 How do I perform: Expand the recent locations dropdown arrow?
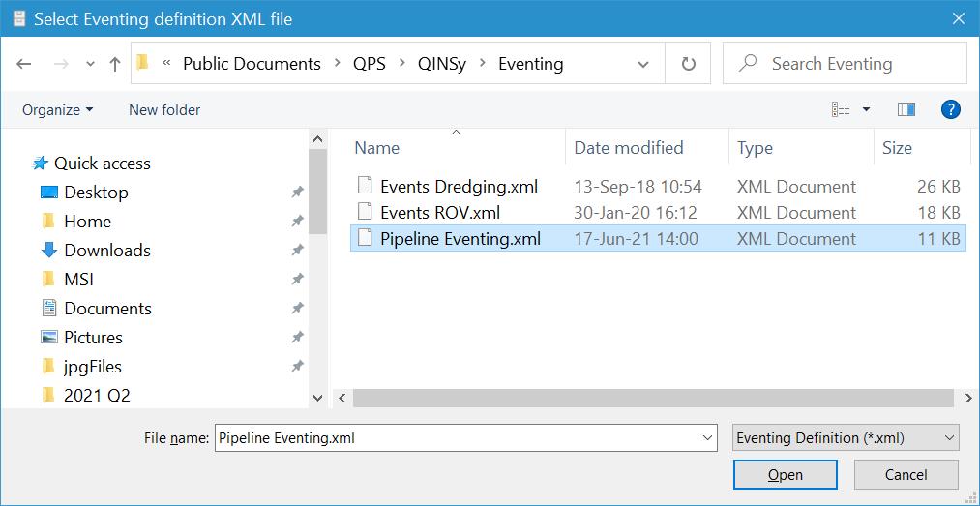coord(90,64)
